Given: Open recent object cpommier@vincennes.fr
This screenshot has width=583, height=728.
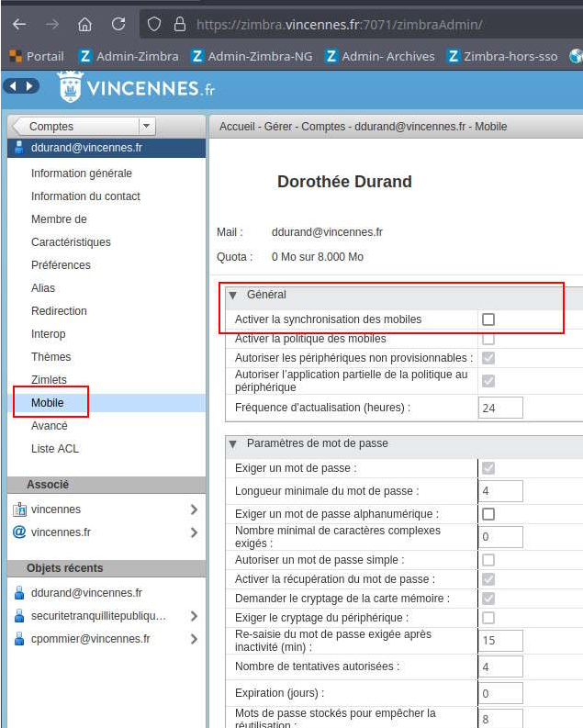Looking at the screenshot, I should coord(91,639).
